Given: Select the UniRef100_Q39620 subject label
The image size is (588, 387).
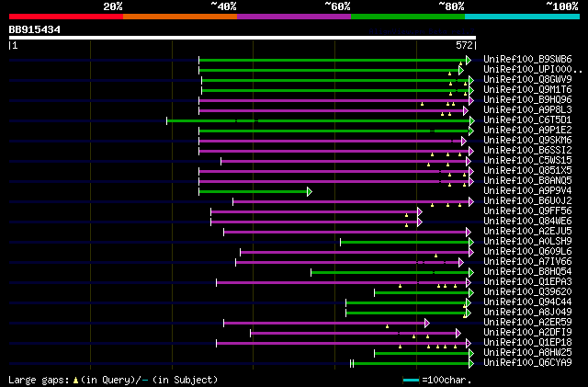Looking at the screenshot, I should (x=527, y=291).
